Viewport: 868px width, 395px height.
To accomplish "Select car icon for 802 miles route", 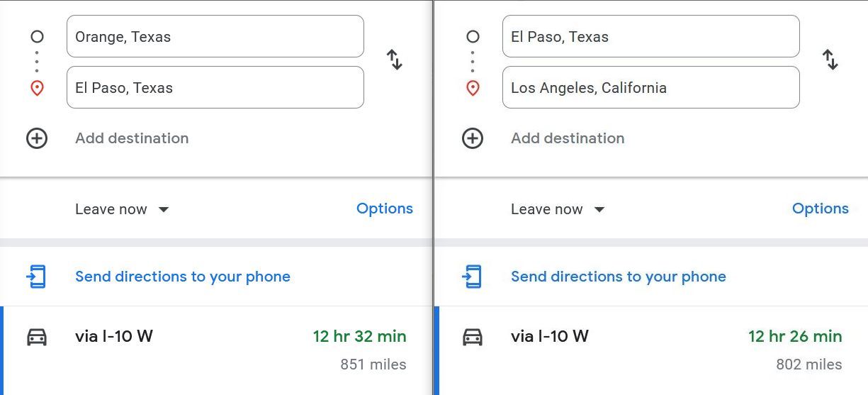I will pyautogui.click(x=473, y=337).
